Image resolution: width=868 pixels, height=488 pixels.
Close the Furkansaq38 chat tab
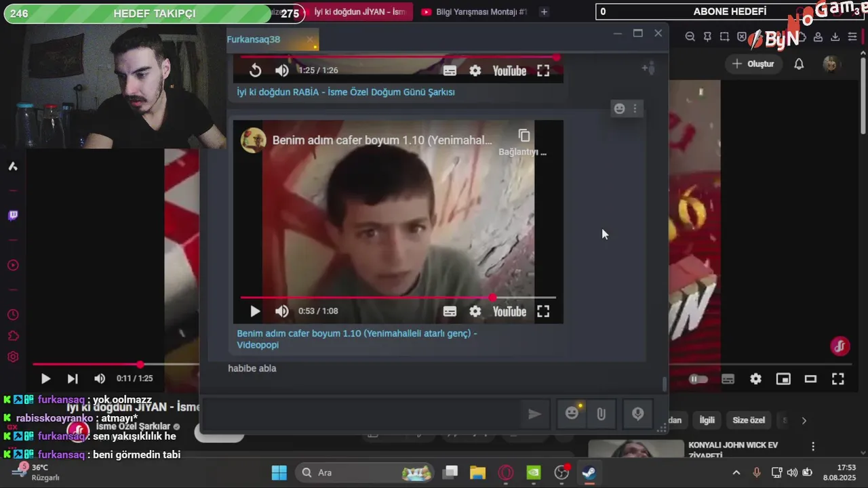310,39
